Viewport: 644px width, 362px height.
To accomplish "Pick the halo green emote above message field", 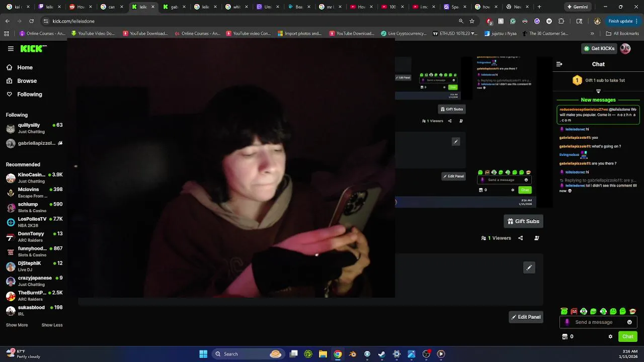I will point(564,312).
